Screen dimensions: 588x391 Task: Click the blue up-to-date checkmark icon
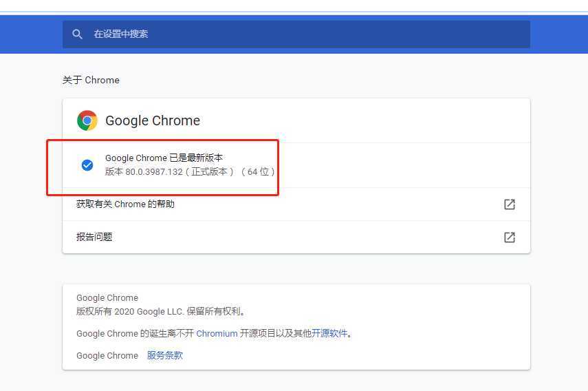(87, 165)
